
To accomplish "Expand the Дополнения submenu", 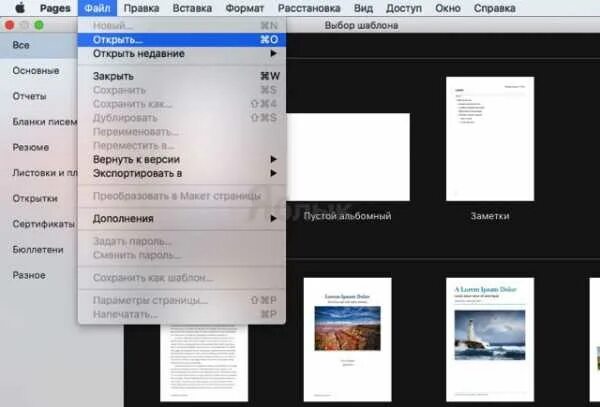I will [182, 218].
